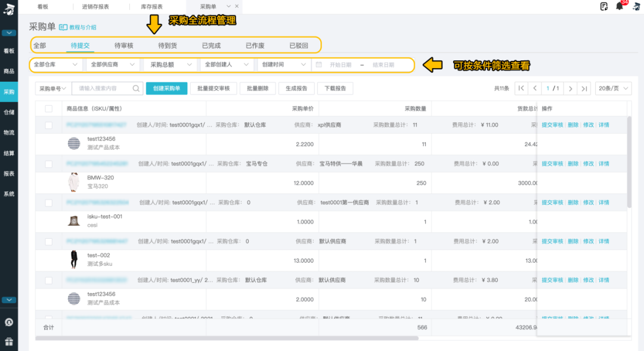The height and width of the screenshot is (351, 644).
Task: Open the 商品 module in the sidebar
Action: pos(9,71)
